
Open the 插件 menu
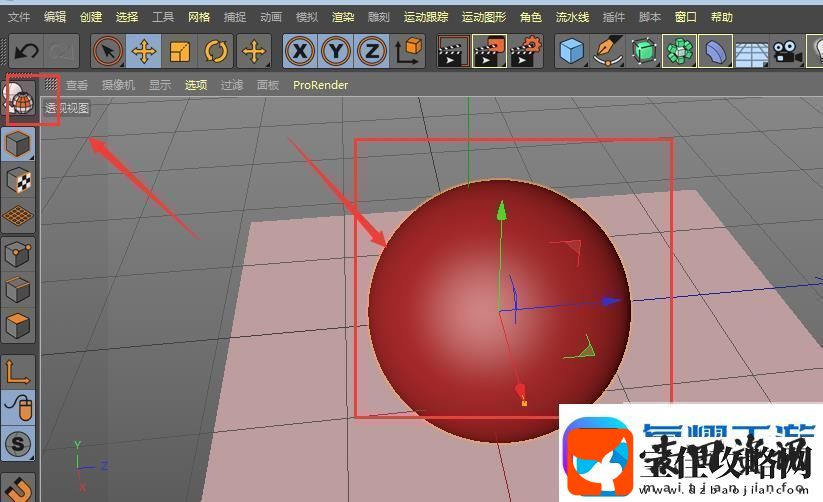click(614, 17)
